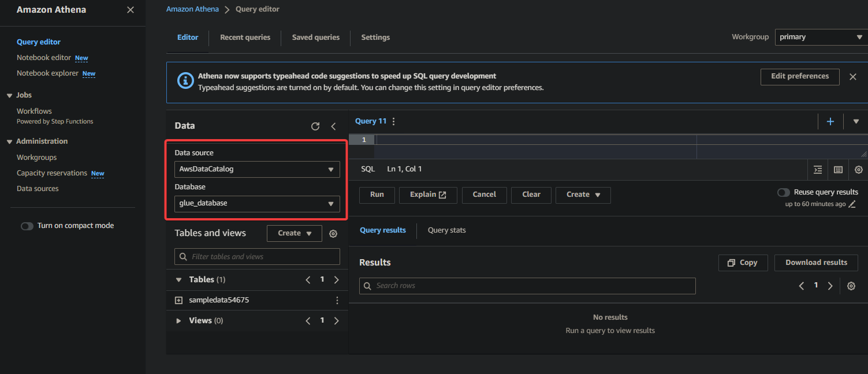Image resolution: width=868 pixels, height=374 pixels.
Task: Dismiss the typeahead suggestions banner
Action: (853, 77)
